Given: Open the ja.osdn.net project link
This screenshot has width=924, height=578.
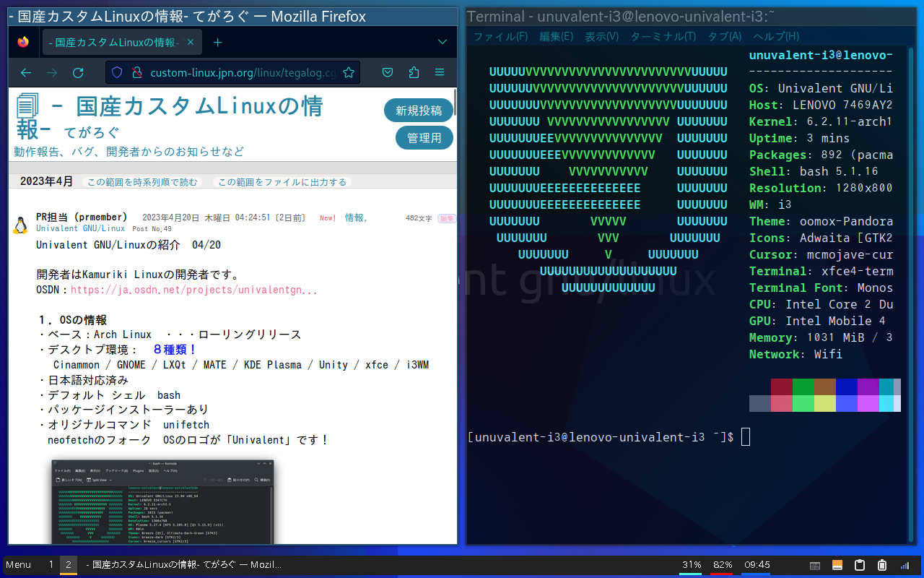Looking at the screenshot, I should tap(194, 290).
